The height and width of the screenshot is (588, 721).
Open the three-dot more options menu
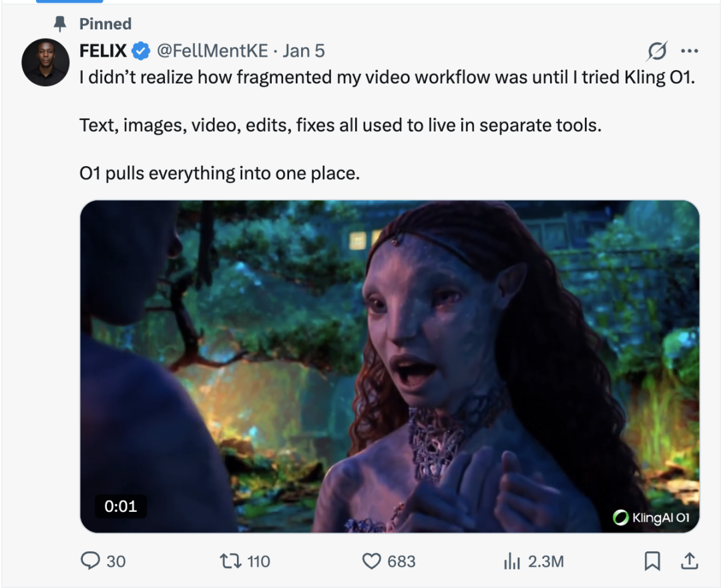click(x=689, y=51)
